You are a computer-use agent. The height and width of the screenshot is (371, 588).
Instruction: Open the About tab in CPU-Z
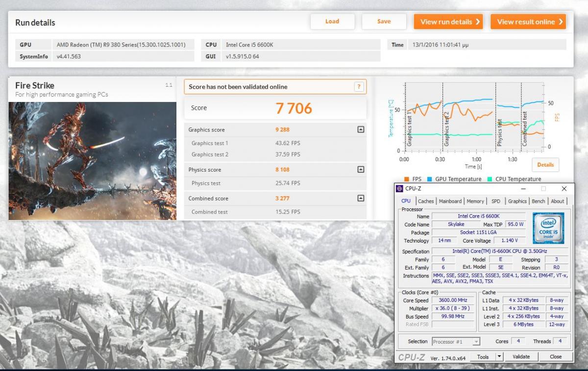(558, 201)
